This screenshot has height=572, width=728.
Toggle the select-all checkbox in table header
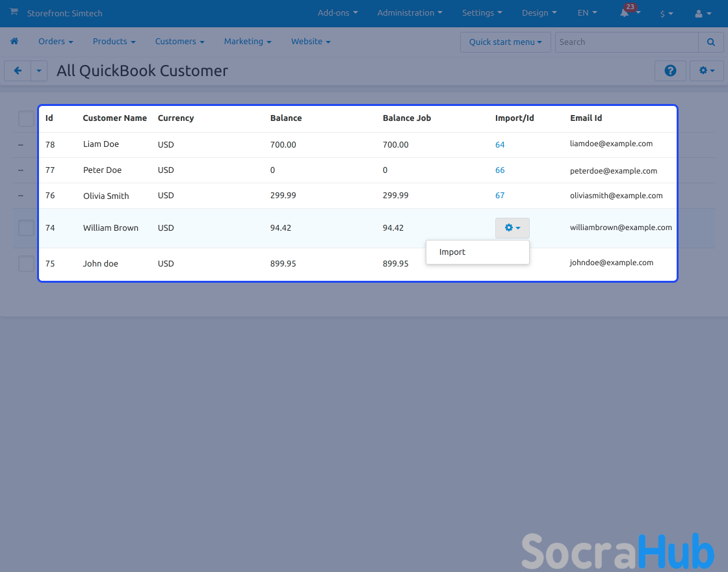[26, 119]
